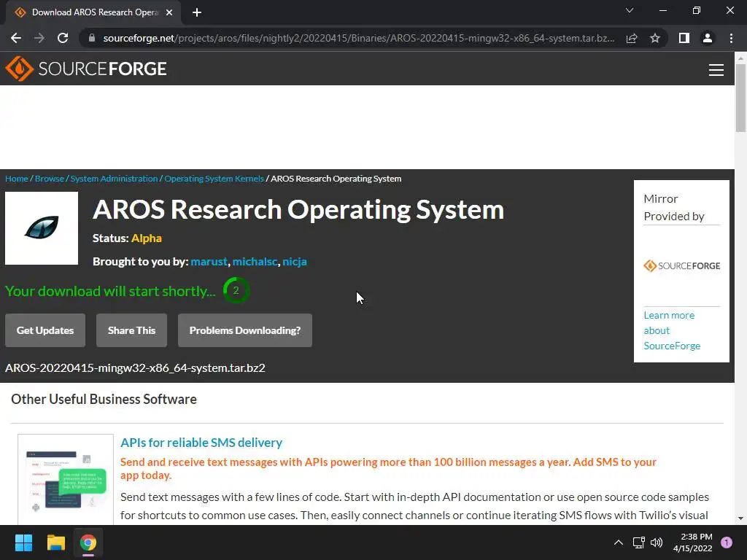Screen dimensions: 747x560
Task: Open nicja contributor profile
Action: click(295, 262)
